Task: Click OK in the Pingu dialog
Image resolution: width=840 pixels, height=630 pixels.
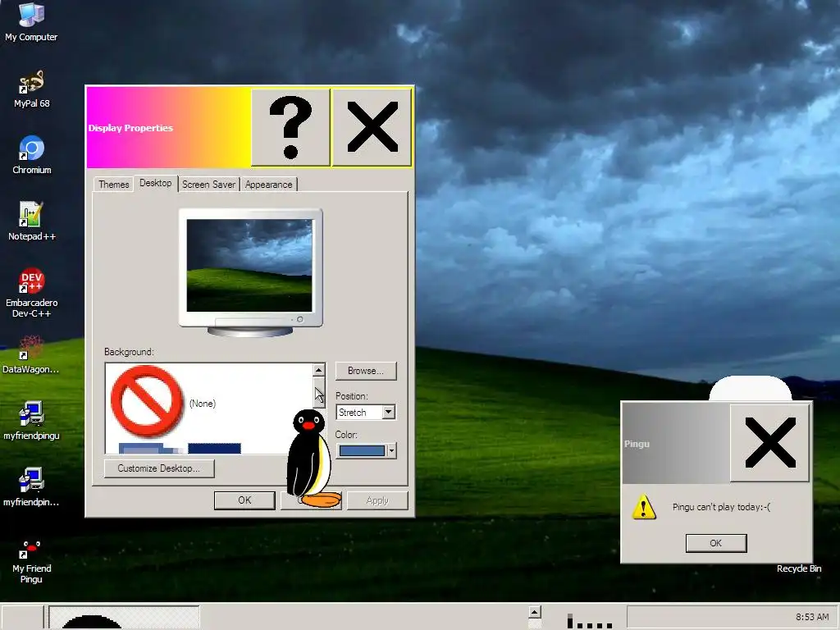Action: [x=715, y=543]
